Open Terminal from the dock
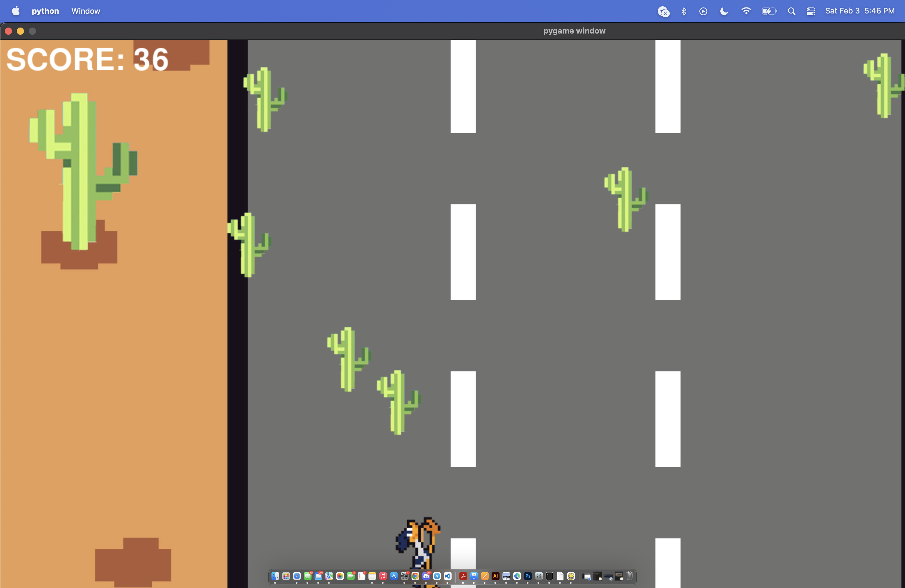 tap(549, 576)
